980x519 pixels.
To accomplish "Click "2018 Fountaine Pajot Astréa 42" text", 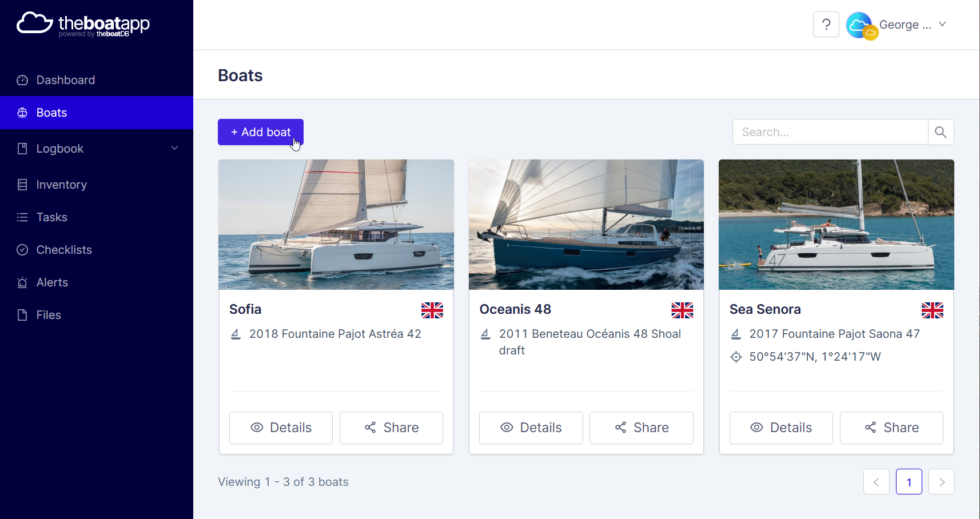I will [335, 334].
